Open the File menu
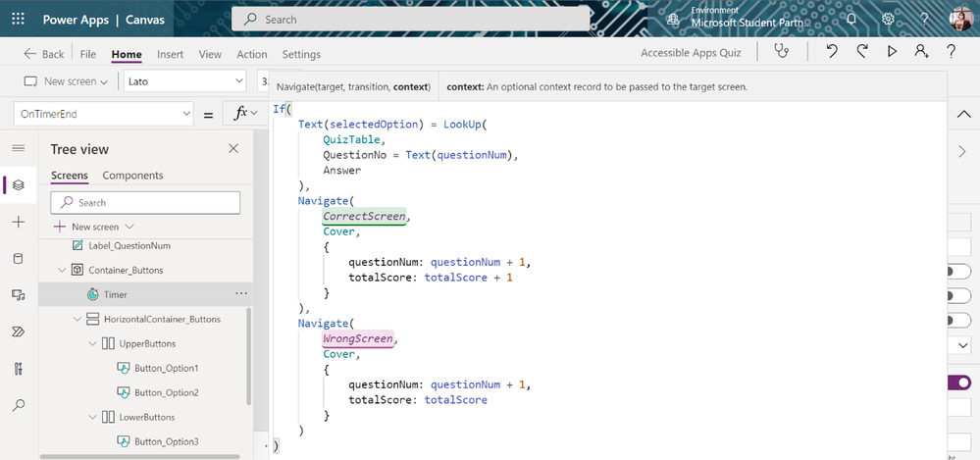The height and width of the screenshot is (460, 980). tap(88, 54)
